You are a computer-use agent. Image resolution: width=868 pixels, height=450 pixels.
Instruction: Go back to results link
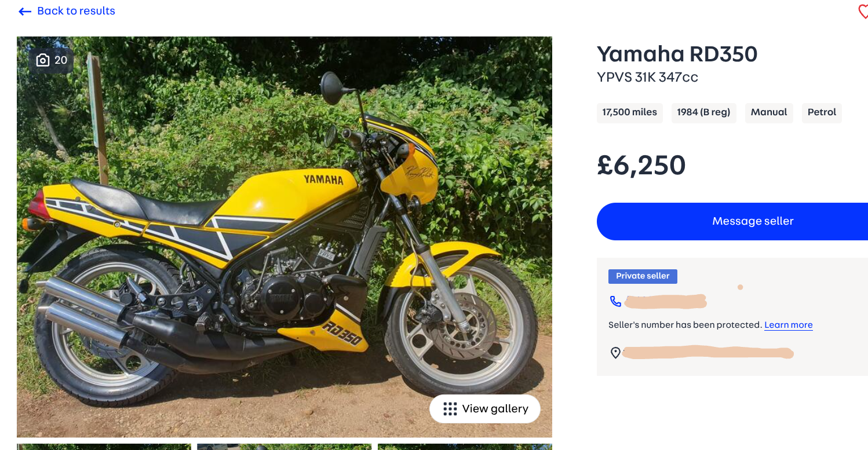[76, 11]
